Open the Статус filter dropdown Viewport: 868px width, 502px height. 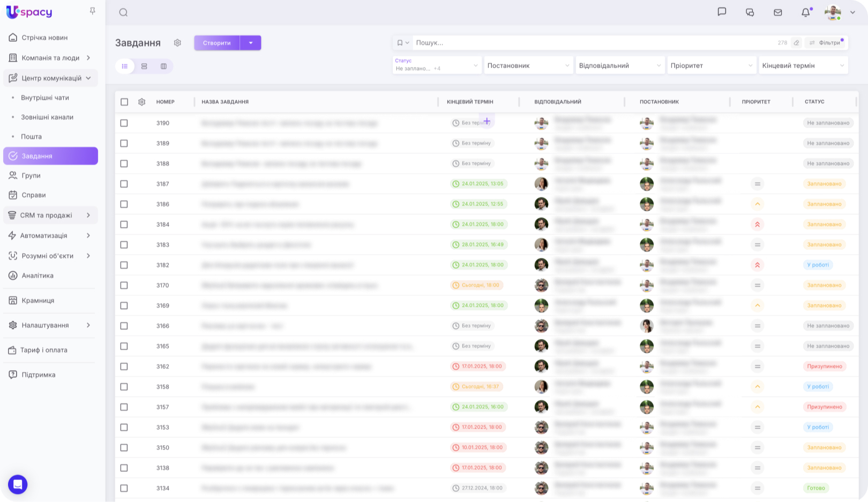pyautogui.click(x=437, y=65)
